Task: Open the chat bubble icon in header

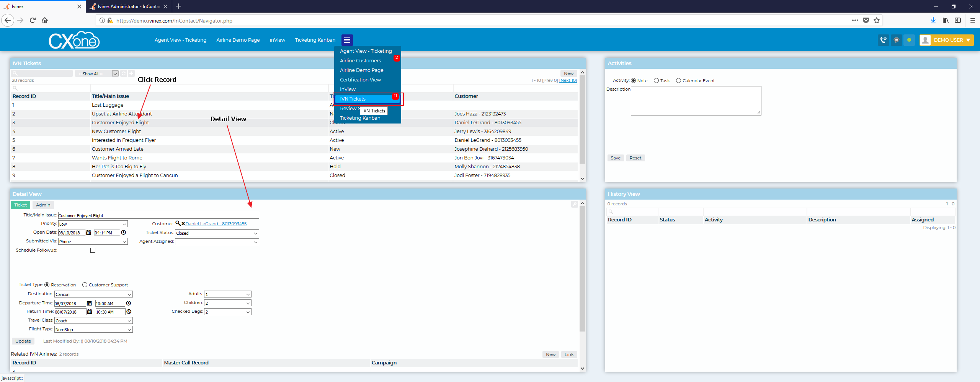Action: 896,40
